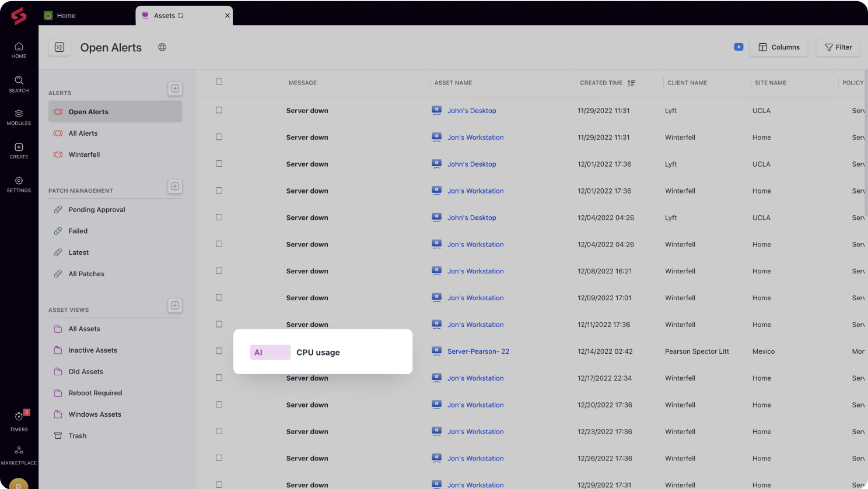868x489 pixels.
Task: Open the Windows Assets view
Action: 94,414
